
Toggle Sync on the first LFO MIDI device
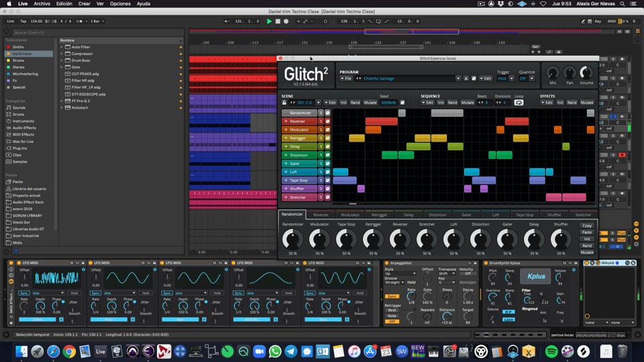24,293
